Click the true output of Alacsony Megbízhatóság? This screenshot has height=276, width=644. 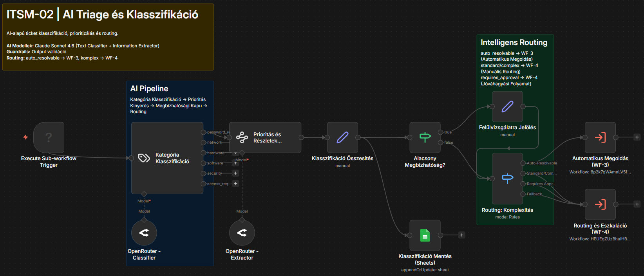(x=441, y=132)
